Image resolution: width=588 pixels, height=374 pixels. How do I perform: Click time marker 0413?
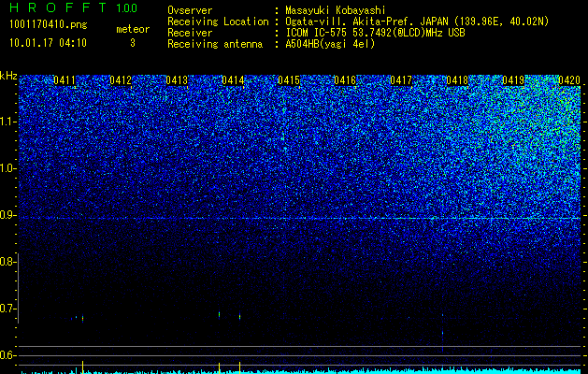click(177, 80)
